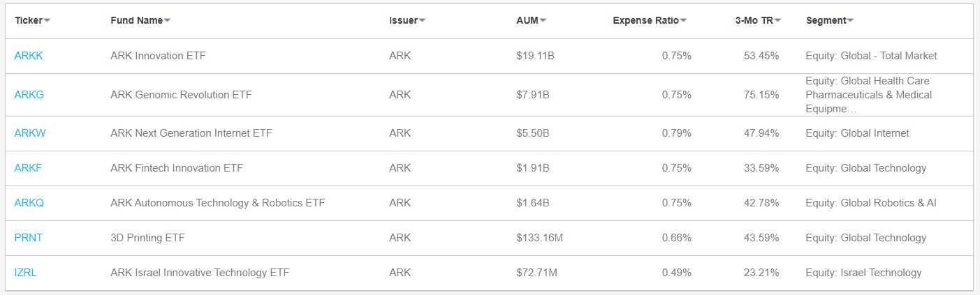Click the $5.50B AUM value
Screen dimensions: 980x295
tap(533, 133)
